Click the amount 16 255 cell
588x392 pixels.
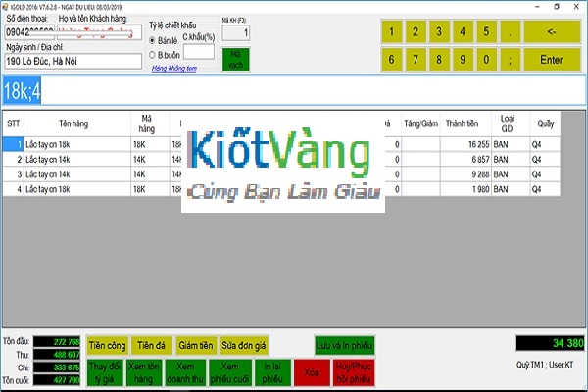click(465, 144)
